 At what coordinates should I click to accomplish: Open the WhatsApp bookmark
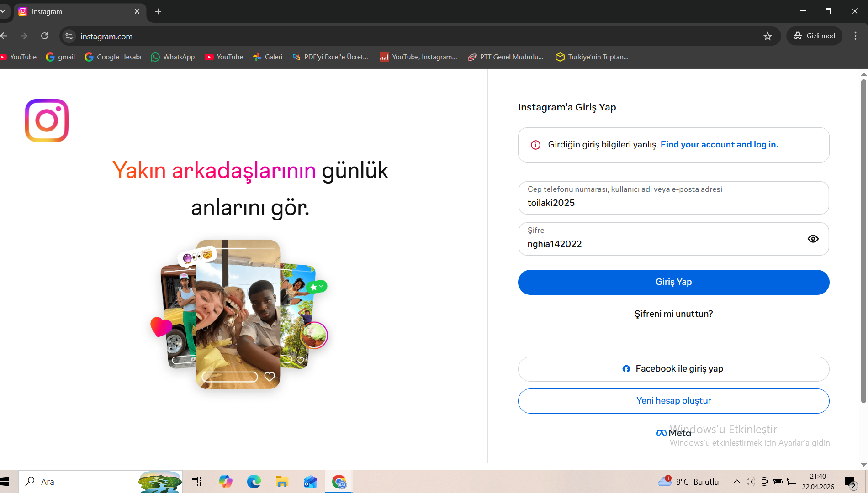[173, 57]
